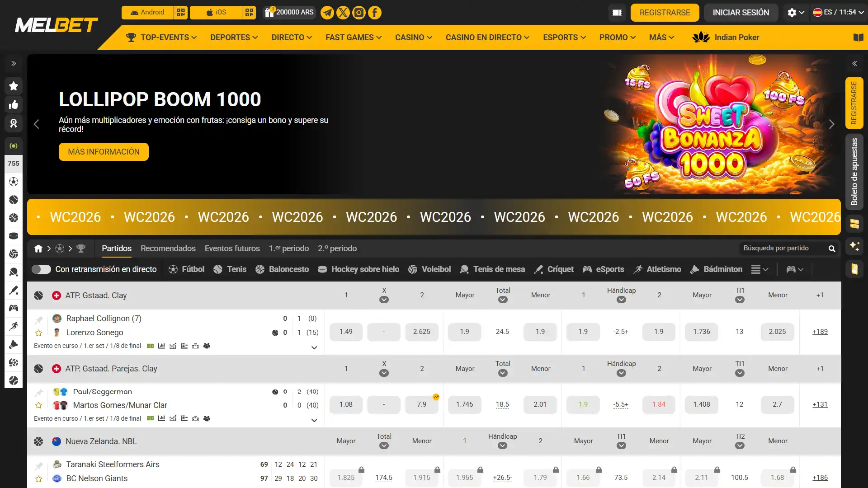Click INICIAR SESIÓN button
868x488 pixels.
[741, 13]
